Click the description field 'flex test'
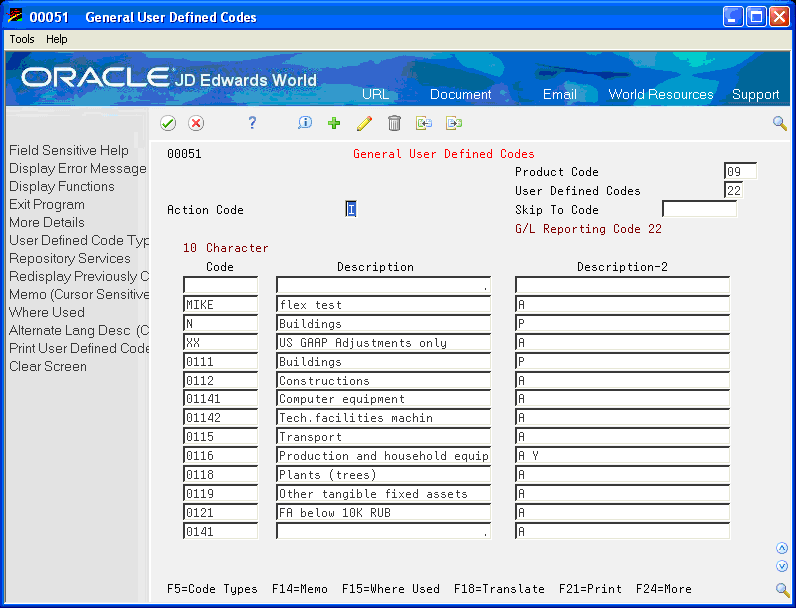The width and height of the screenshot is (796, 608). point(383,305)
